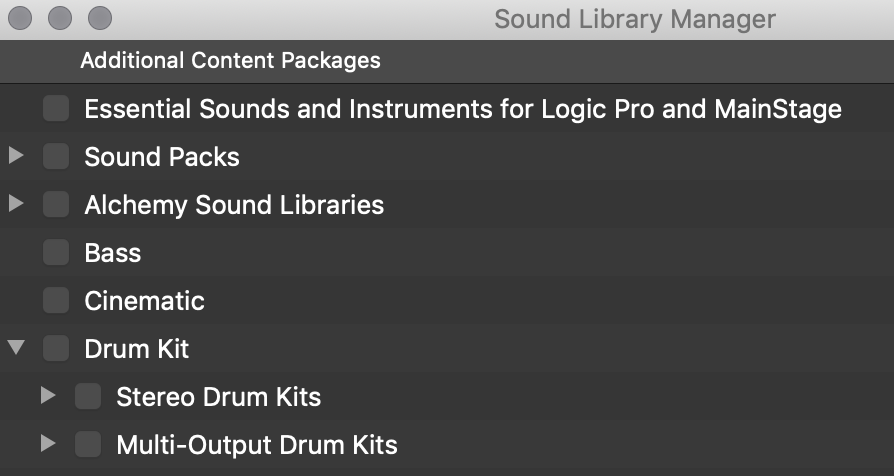Expand Multi-Output Drum Kits list
This screenshot has width=894, height=476.
click(x=48, y=444)
